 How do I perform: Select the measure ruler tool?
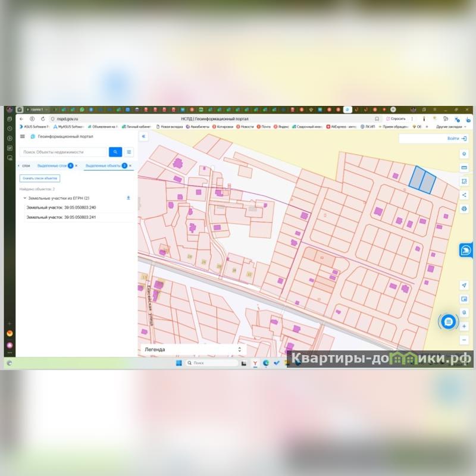(x=464, y=167)
